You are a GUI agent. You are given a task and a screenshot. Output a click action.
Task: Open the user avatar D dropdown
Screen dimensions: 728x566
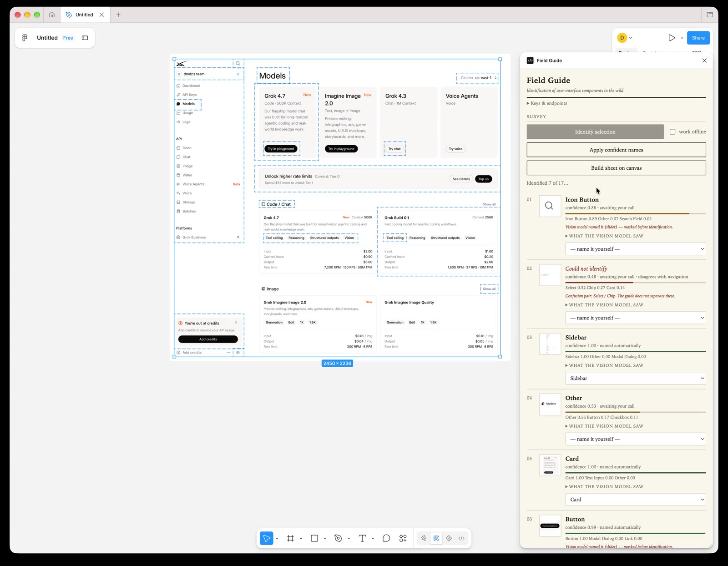tap(625, 38)
